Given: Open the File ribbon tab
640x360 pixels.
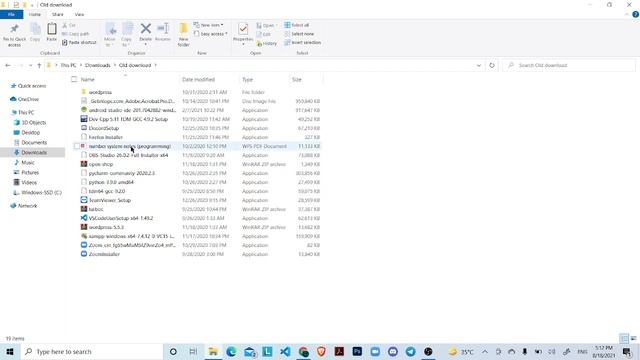Looking at the screenshot, I should tap(11, 14).
